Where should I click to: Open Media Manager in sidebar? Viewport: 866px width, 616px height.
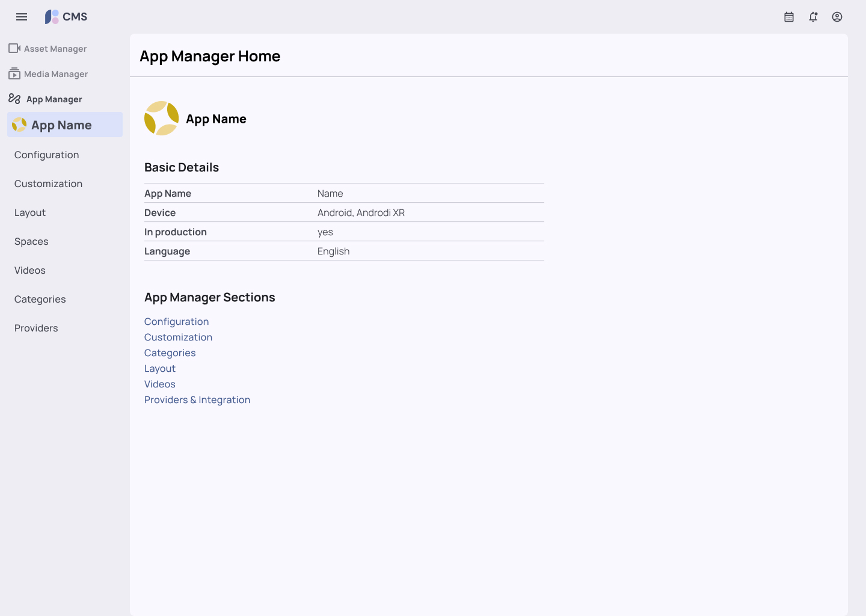(x=56, y=74)
